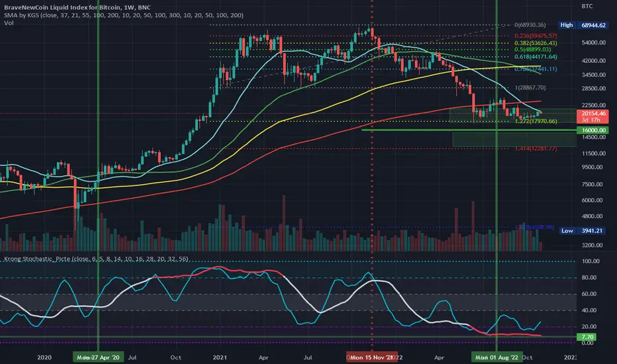Click the 28500.00 price axis value

point(593,89)
